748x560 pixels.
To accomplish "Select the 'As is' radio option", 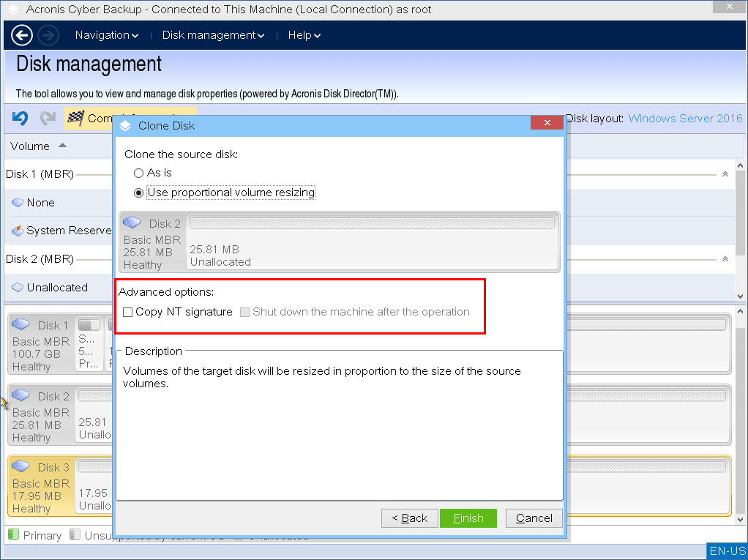I will 138,173.
